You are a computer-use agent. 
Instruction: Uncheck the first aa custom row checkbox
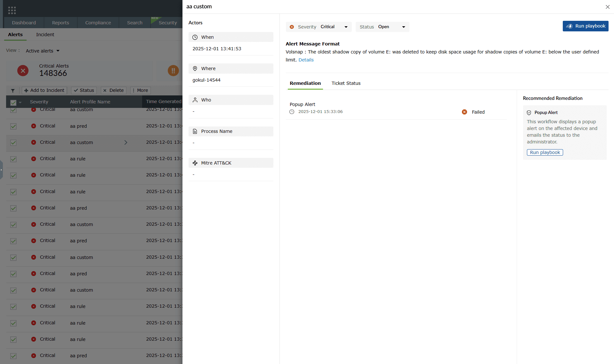click(13, 110)
